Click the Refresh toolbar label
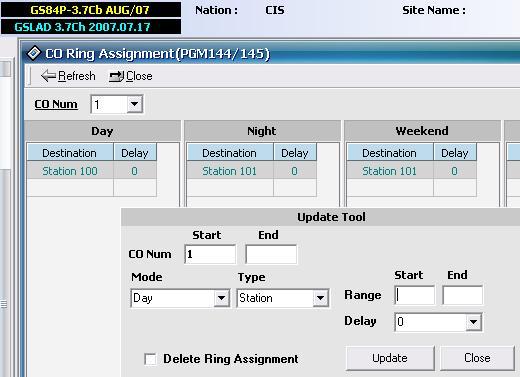This screenshot has width=520, height=377. (77, 76)
